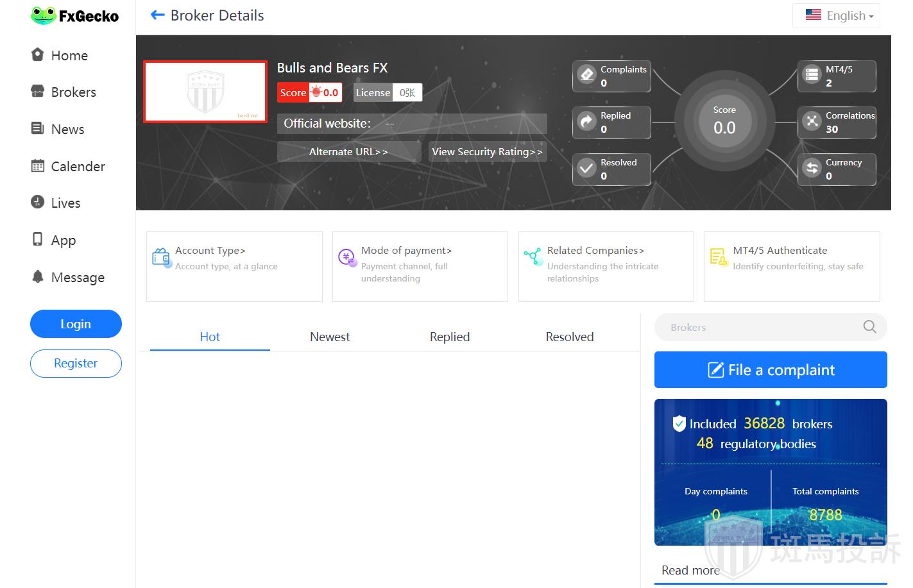Expand the Account Type section

[x=210, y=251]
